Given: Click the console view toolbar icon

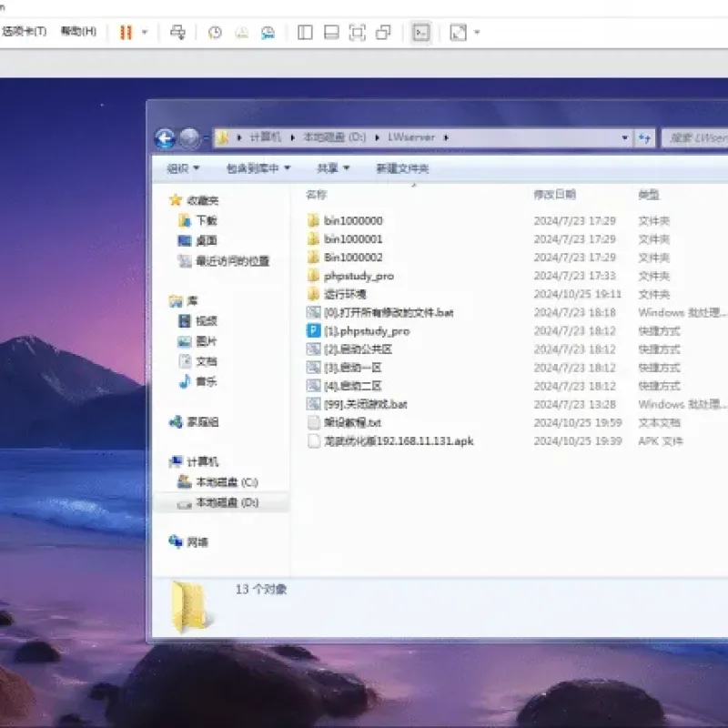Looking at the screenshot, I should pyautogui.click(x=421, y=33).
